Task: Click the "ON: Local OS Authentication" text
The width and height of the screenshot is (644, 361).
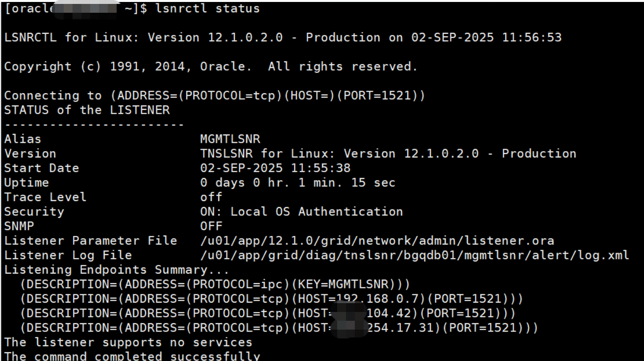Action: coord(301,212)
